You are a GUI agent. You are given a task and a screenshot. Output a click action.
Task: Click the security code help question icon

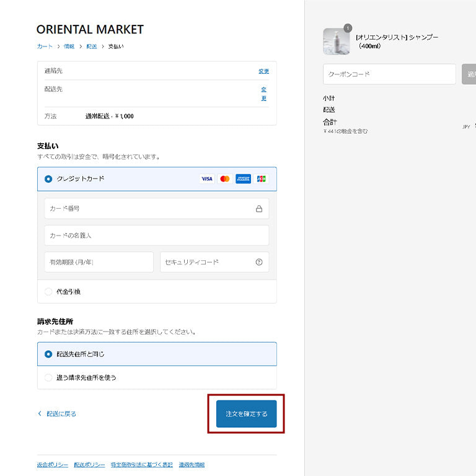tap(259, 262)
